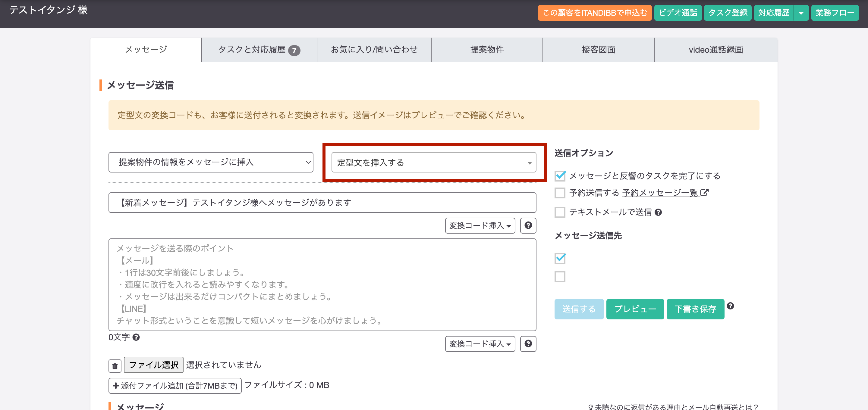Click テストイタンジ 様 customer name
The width and height of the screenshot is (868, 410).
pos(49,10)
